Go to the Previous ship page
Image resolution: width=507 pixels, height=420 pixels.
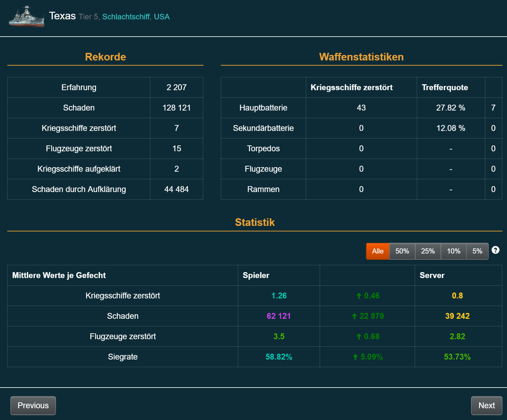pyautogui.click(x=33, y=405)
